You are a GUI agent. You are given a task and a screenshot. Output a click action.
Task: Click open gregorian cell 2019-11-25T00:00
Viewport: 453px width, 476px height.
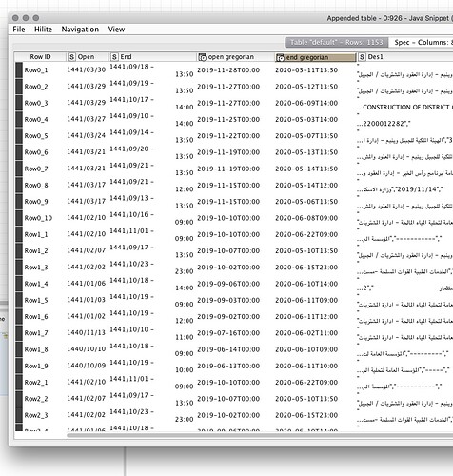point(228,120)
